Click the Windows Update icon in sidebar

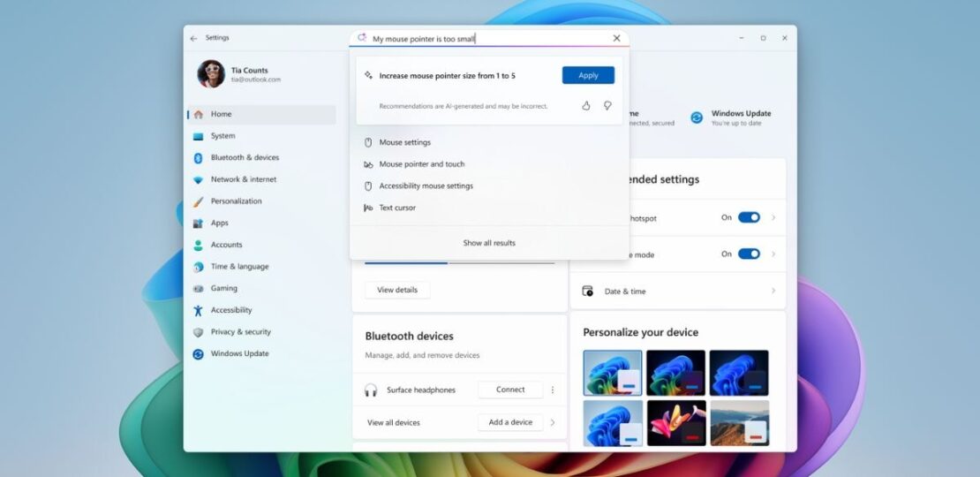[198, 354]
